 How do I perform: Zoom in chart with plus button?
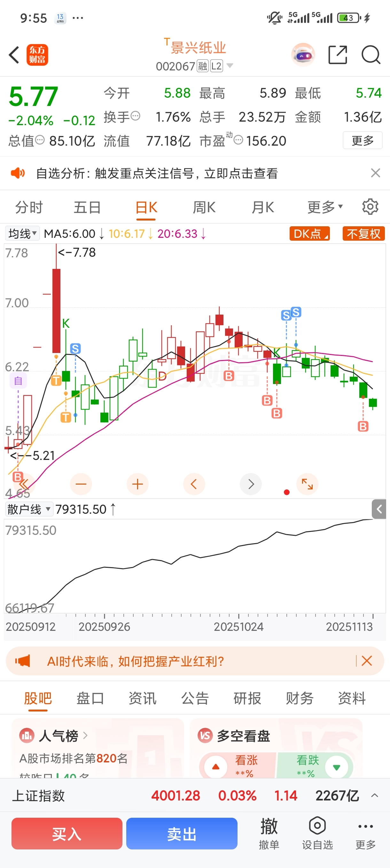[x=138, y=484]
